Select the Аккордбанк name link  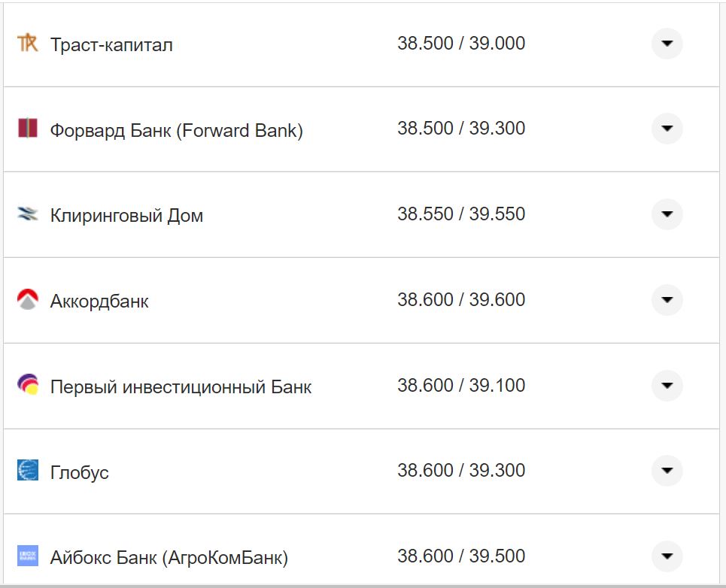(x=99, y=299)
